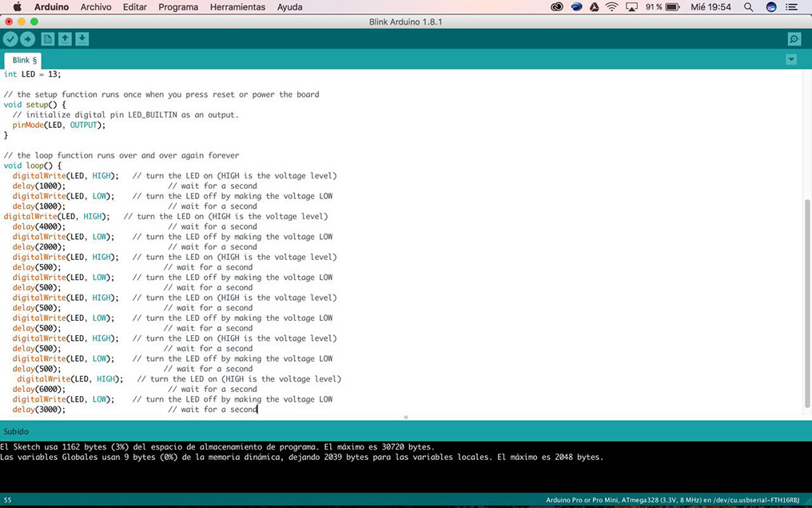Click comment 'the setup function runs once'

tap(161, 94)
